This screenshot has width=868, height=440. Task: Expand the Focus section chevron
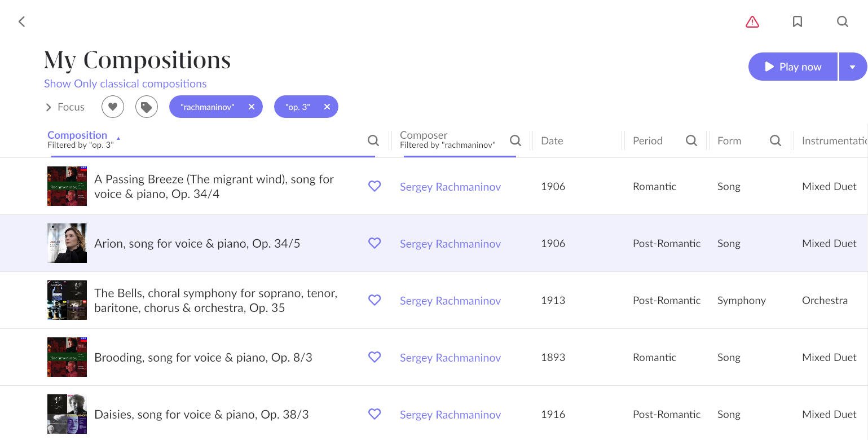pos(49,107)
